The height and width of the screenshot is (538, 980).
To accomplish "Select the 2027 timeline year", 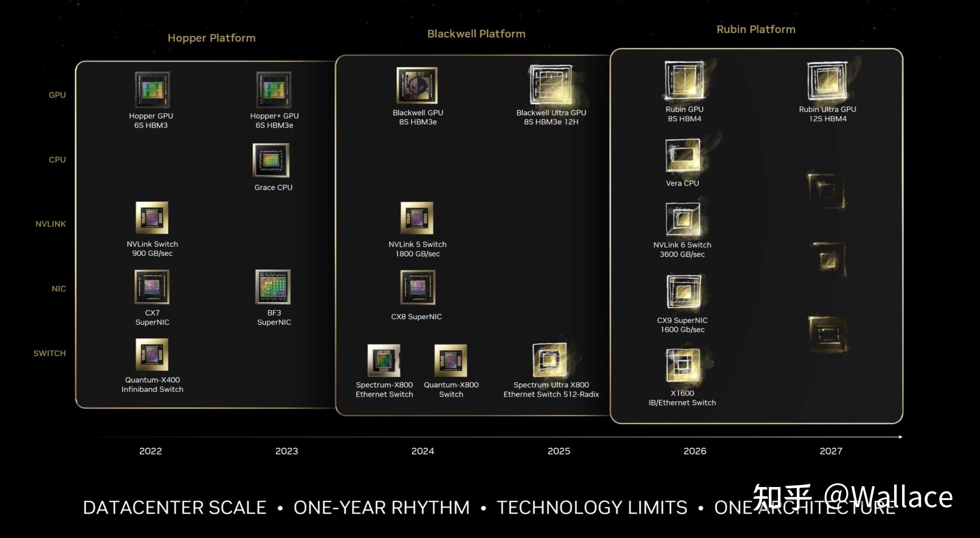I will coord(831,451).
